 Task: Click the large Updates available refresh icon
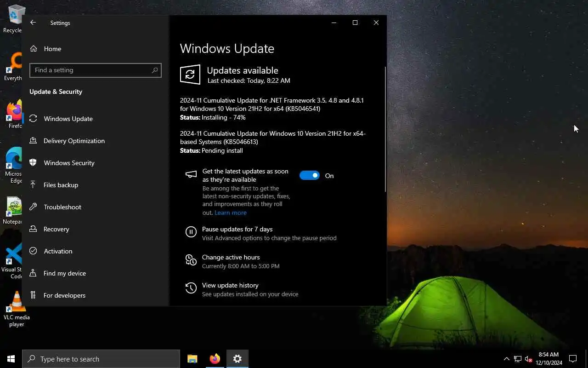click(190, 75)
